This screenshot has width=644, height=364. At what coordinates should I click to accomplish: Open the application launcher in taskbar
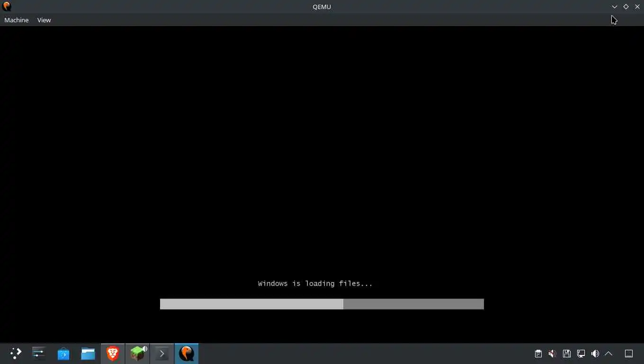click(16, 354)
